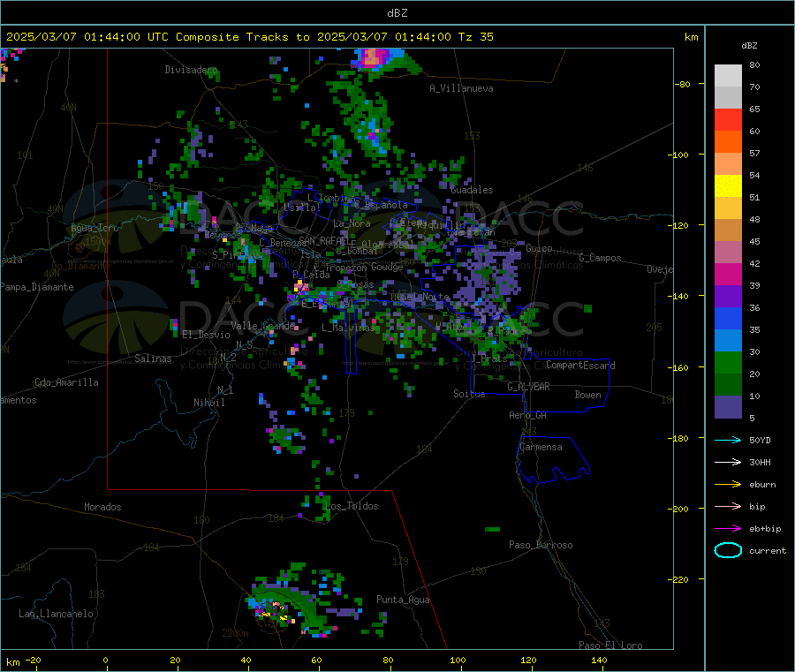
Task: Select the Cda_Amarilla label
Action: pos(66,382)
